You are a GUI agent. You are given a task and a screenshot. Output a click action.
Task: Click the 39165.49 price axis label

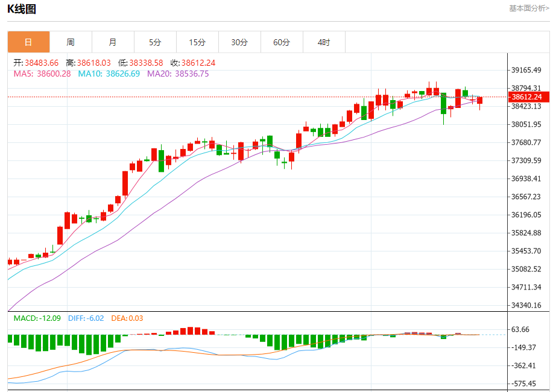click(x=526, y=70)
